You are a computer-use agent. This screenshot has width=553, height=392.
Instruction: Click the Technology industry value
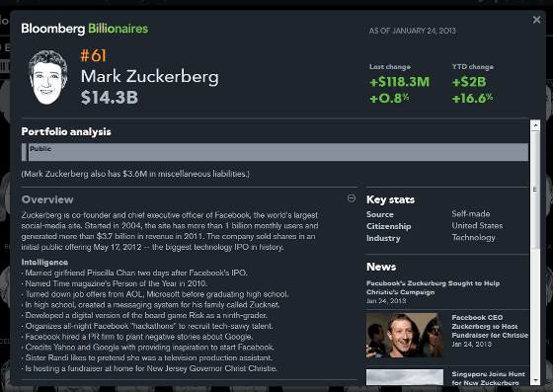pyautogui.click(x=474, y=238)
